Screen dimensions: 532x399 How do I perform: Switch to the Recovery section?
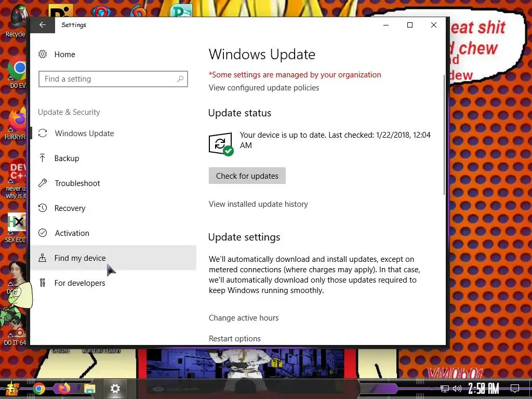point(113,208)
